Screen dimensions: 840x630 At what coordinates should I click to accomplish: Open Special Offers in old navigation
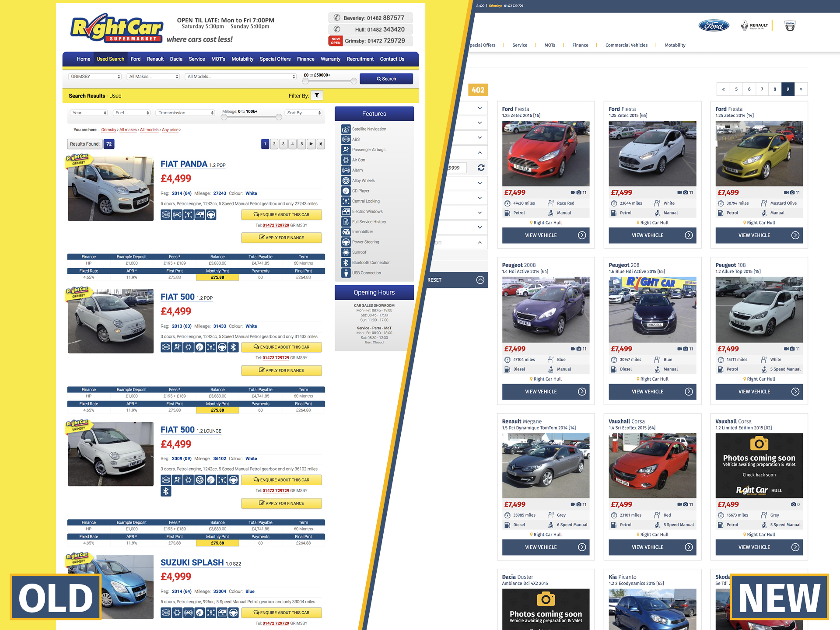[275, 59]
